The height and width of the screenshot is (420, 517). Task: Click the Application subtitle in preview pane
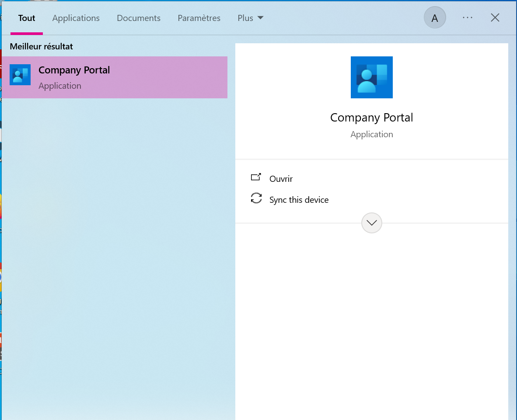[x=371, y=134]
